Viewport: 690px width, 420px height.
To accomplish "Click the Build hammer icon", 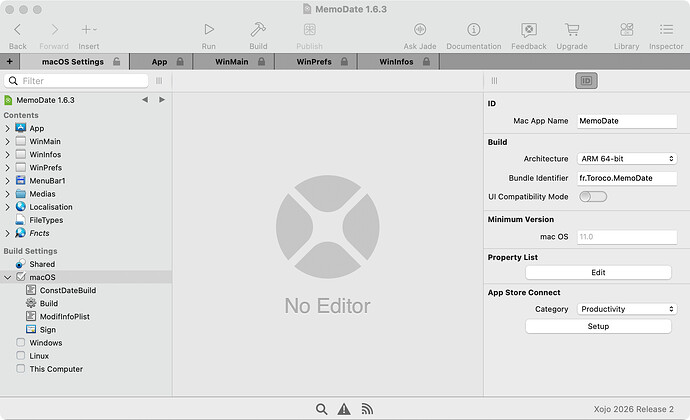I will (x=258, y=30).
